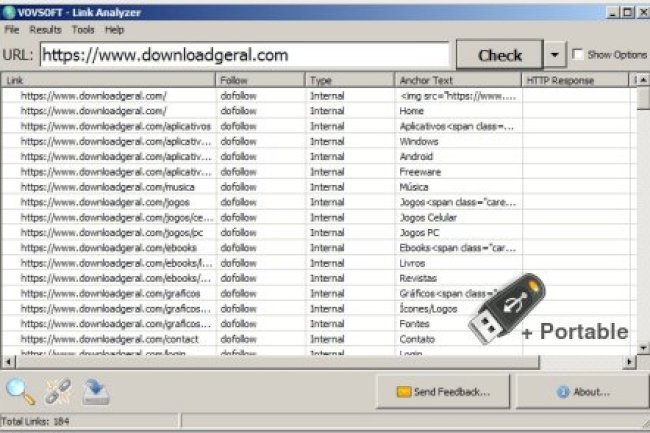
Task: Close the Link Analyzer window
Action: [x=640, y=11]
